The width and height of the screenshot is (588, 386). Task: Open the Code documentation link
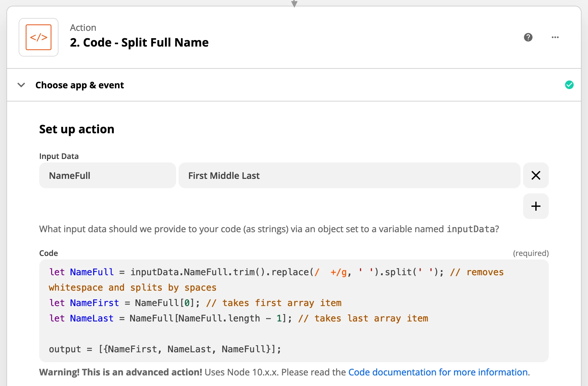(x=438, y=372)
